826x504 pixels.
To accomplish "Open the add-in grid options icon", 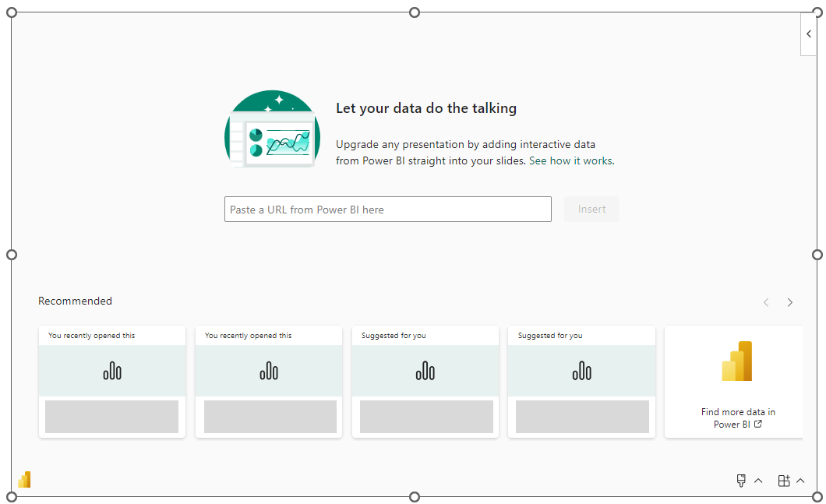I will [784, 481].
